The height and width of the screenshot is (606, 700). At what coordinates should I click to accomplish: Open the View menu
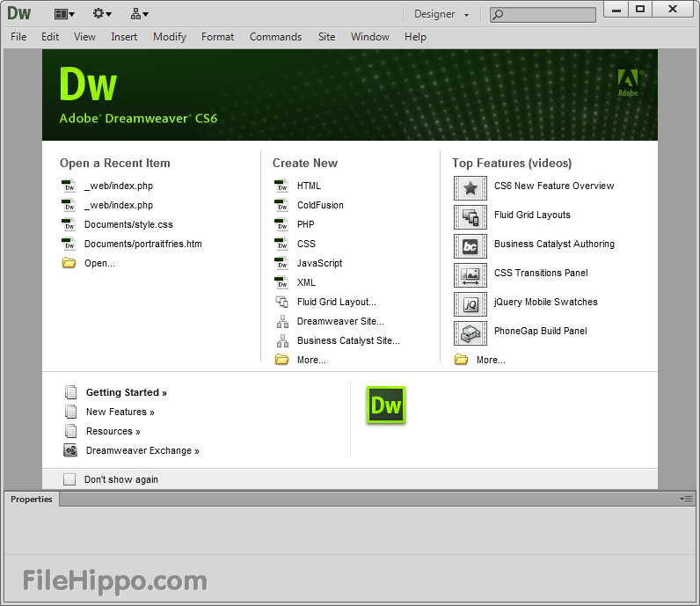[x=84, y=37]
